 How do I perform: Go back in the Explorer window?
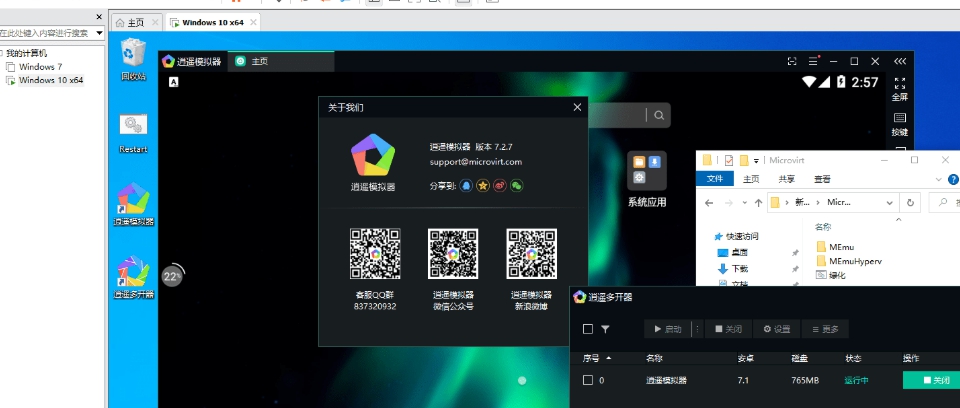708,202
